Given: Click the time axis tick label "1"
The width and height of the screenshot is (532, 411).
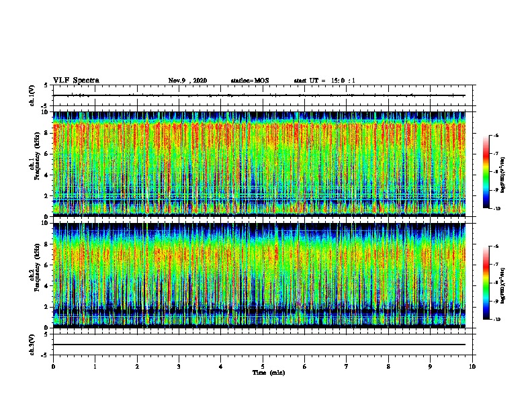Looking at the screenshot, I should [x=95, y=367].
